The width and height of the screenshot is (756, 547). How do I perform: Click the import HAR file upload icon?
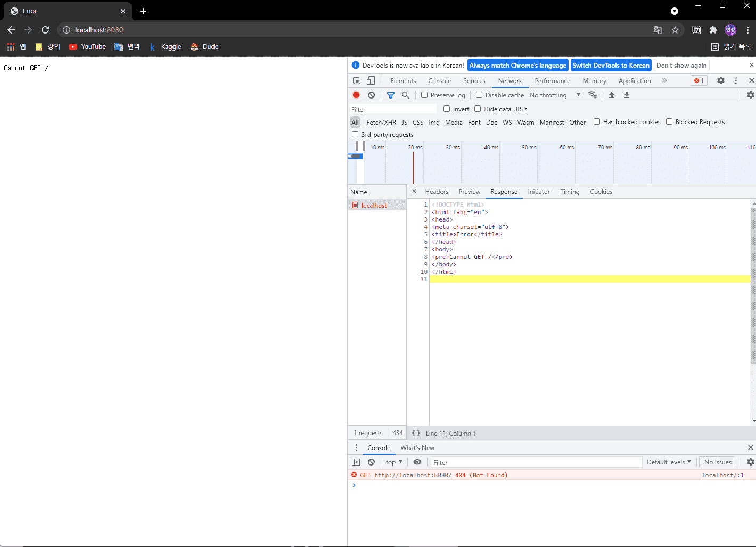[612, 95]
